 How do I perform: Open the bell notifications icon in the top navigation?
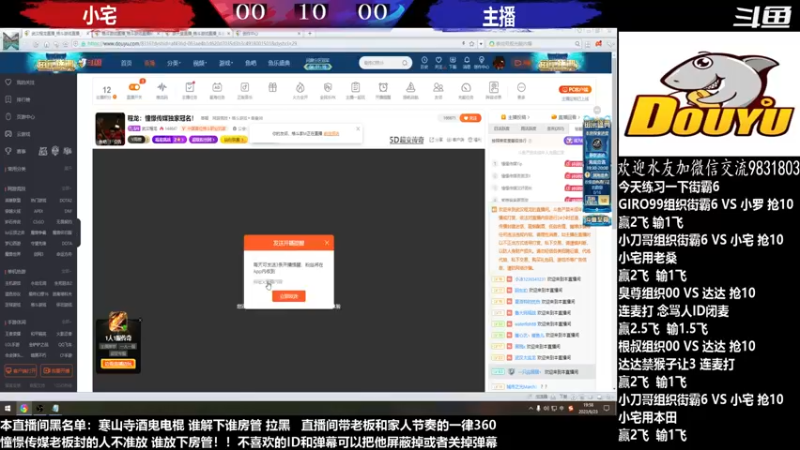[466, 61]
